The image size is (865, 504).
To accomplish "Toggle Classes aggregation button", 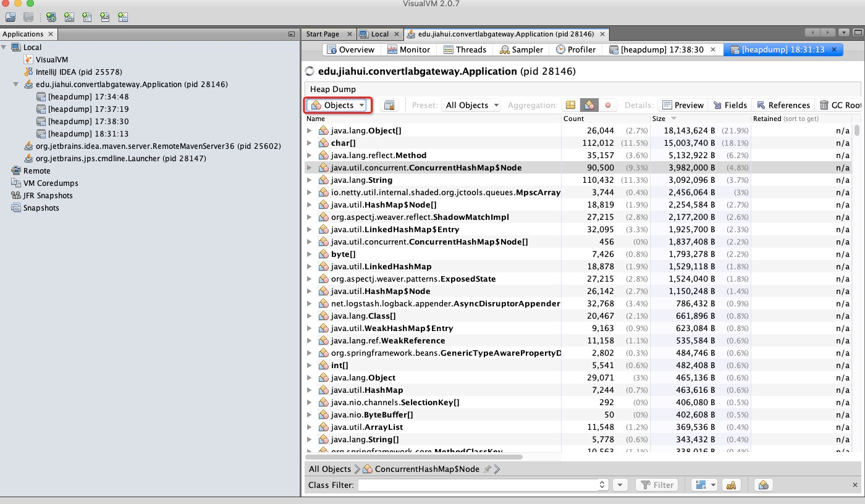I will click(589, 105).
